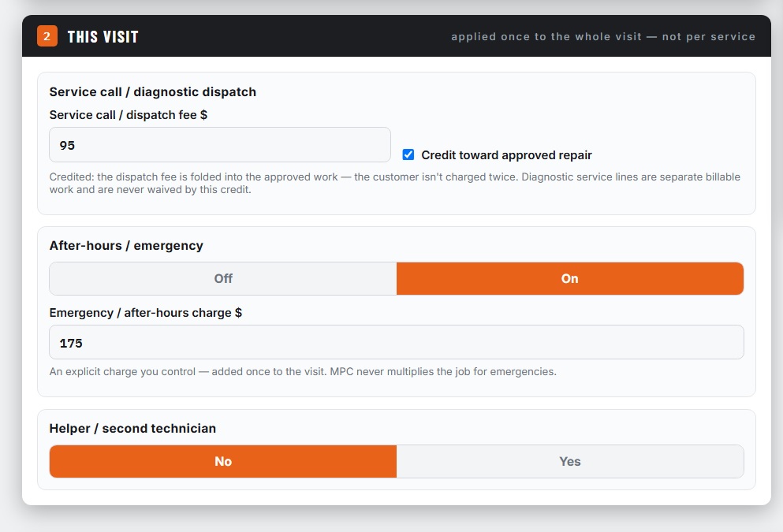Screen dimensions: 783x532
Task: Click the 'Service call / dispatch fee $' label
Action: click(x=129, y=115)
